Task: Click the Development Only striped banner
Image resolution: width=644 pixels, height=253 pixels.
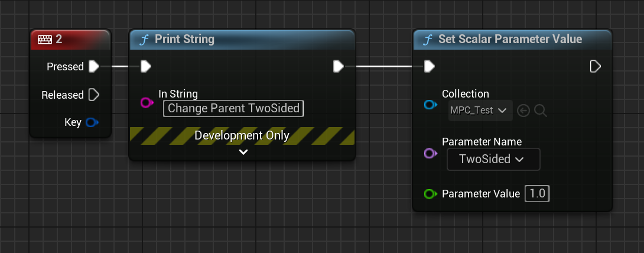Action: [x=242, y=135]
